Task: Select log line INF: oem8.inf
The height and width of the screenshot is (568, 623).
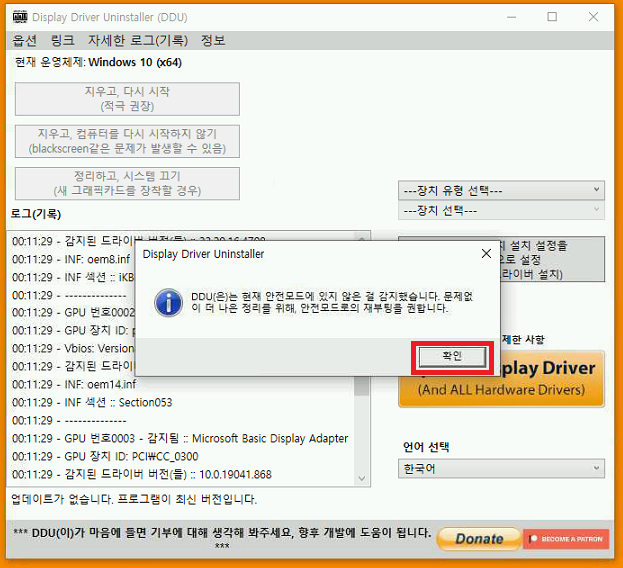Action: point(71,259)
